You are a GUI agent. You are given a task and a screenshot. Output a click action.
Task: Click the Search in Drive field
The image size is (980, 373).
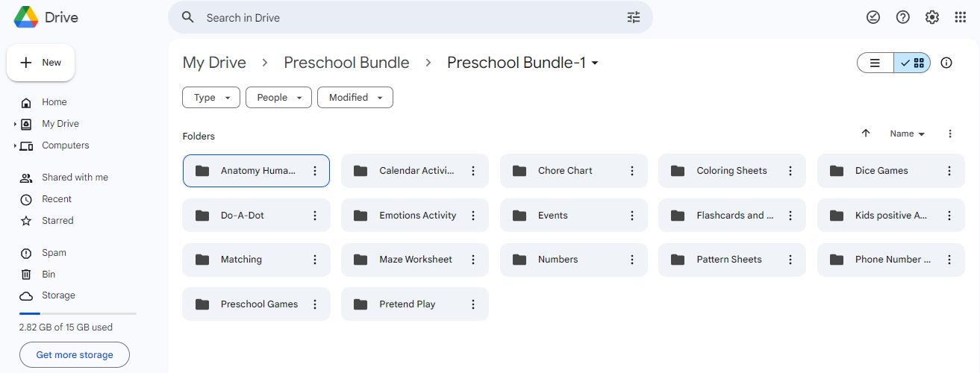[411, 17]
